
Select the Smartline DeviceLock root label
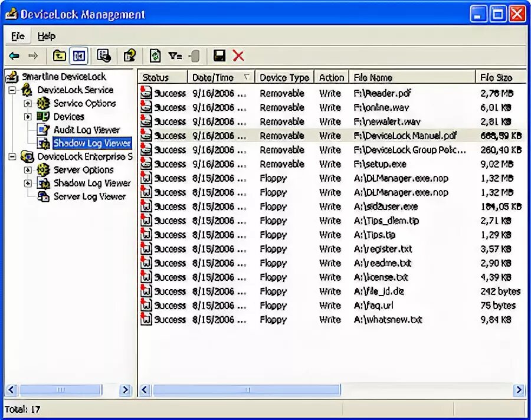coord(64,77)
